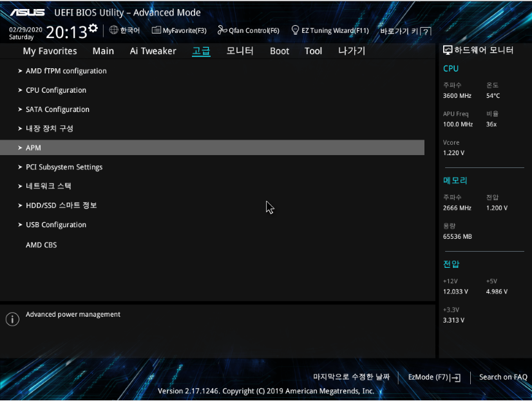
Task: Switch to the My Favorites tab
Action: coord(50,51)
